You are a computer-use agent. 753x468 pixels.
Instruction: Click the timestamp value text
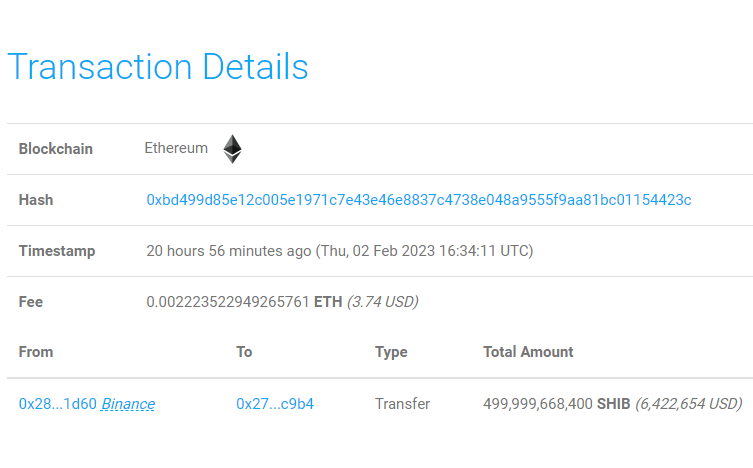(x=340, y=251)
